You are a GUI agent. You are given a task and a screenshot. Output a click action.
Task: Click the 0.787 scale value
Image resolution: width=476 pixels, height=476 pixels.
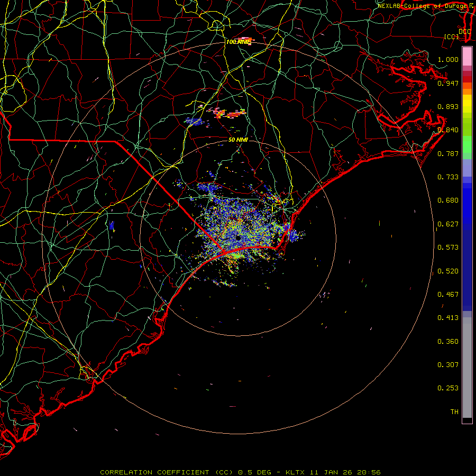coord(448,153)
